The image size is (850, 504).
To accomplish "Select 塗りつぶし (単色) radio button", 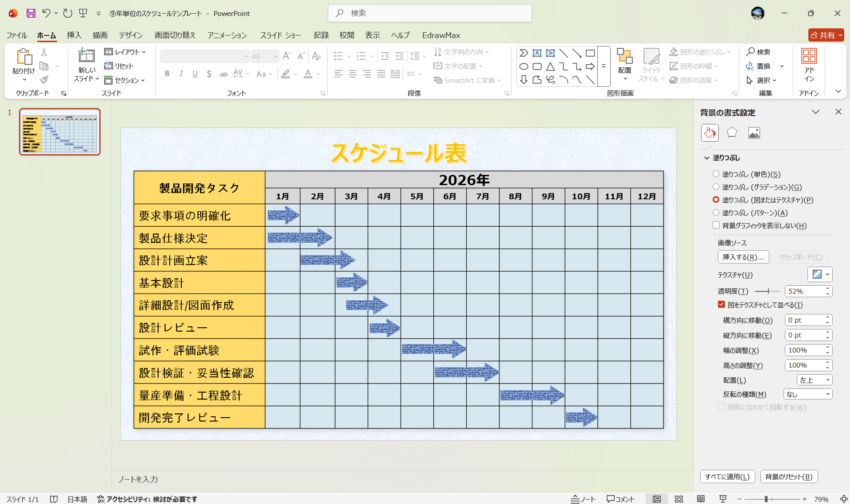I will coord(716,174).
